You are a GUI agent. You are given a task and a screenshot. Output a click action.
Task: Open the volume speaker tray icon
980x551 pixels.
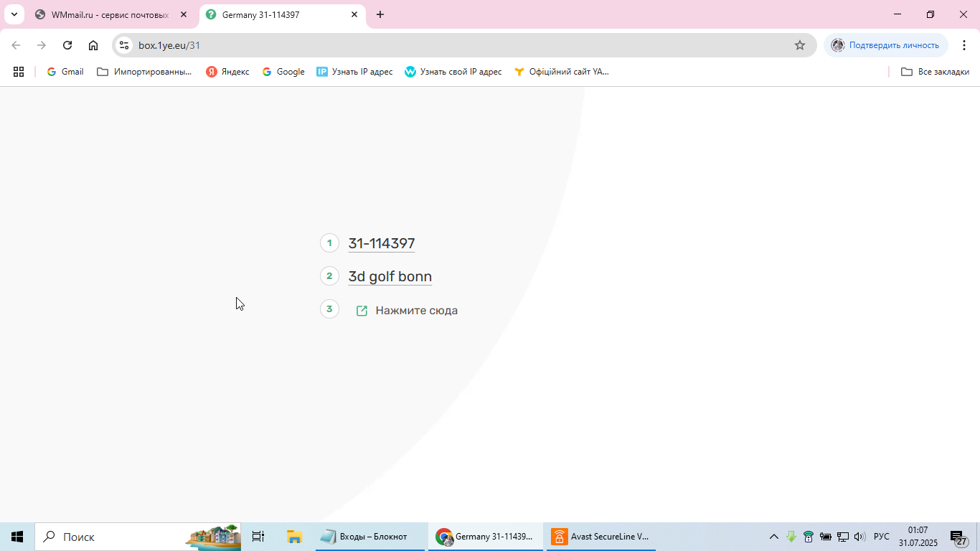coord(860,537)
